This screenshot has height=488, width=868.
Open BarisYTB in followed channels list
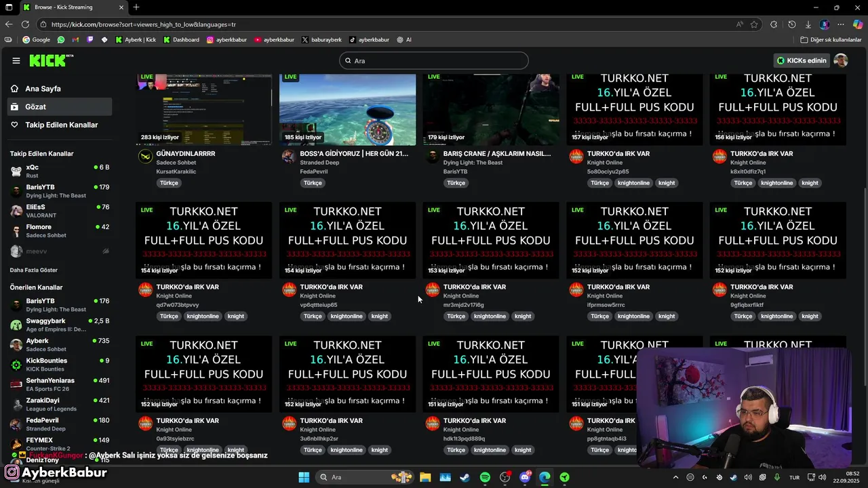(60, 191)
